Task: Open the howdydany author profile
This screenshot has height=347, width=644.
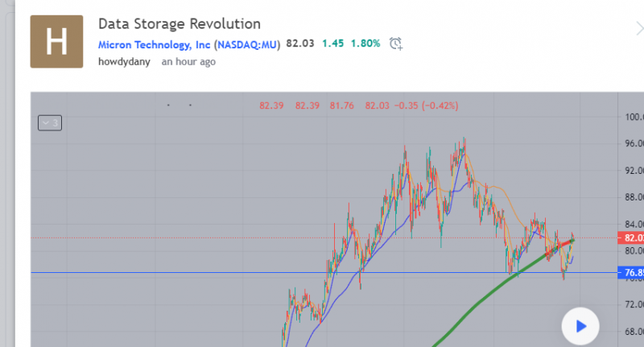Action: 125,61
